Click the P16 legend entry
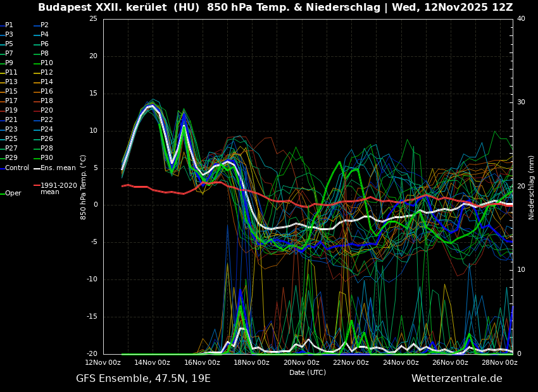The width and height of the screenshot is (538, 392). click(46, 92)
